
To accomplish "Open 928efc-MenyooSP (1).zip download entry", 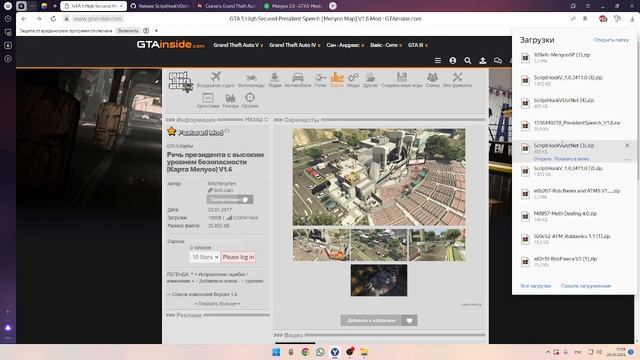I will (574, 58).
